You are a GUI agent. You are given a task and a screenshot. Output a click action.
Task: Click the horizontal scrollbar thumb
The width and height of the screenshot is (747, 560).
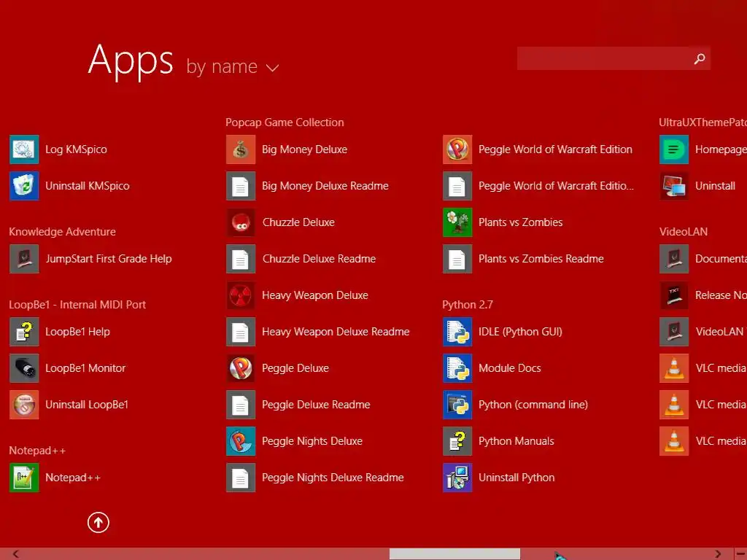[x=454, y=554]
